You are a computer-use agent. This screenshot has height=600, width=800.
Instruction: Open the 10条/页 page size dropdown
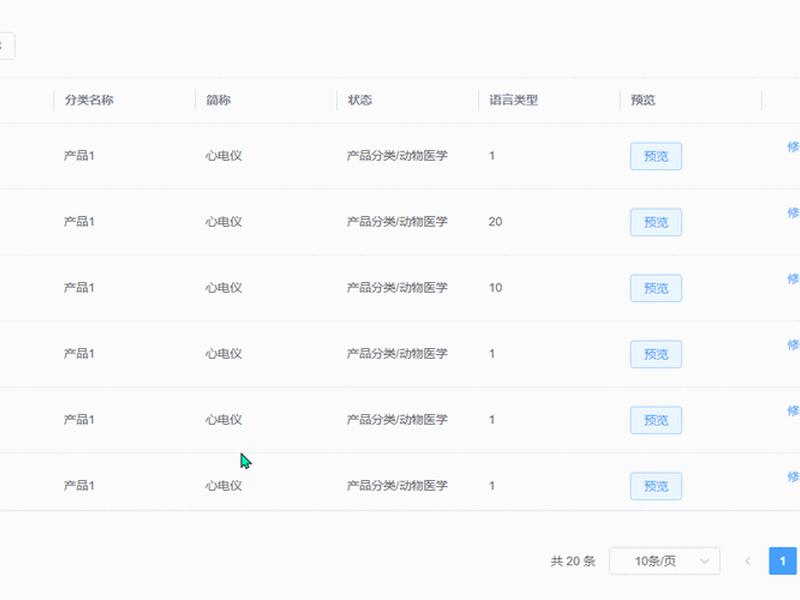(664, 561)
